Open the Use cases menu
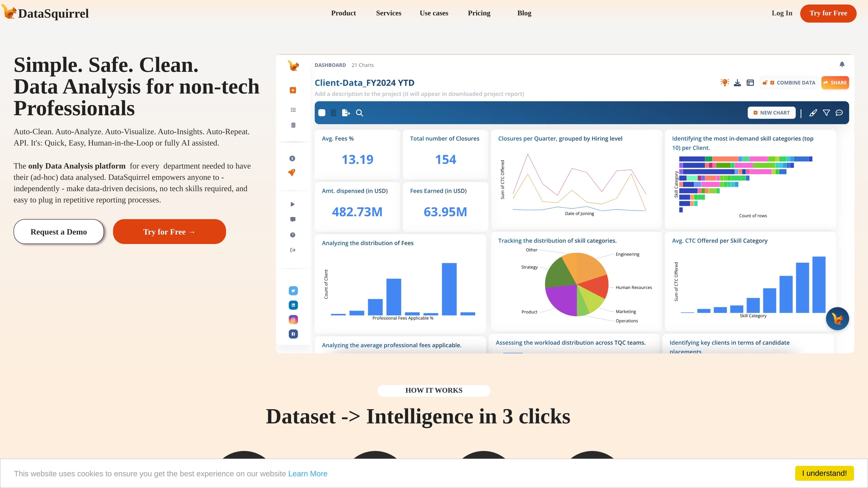 [434, 13]
